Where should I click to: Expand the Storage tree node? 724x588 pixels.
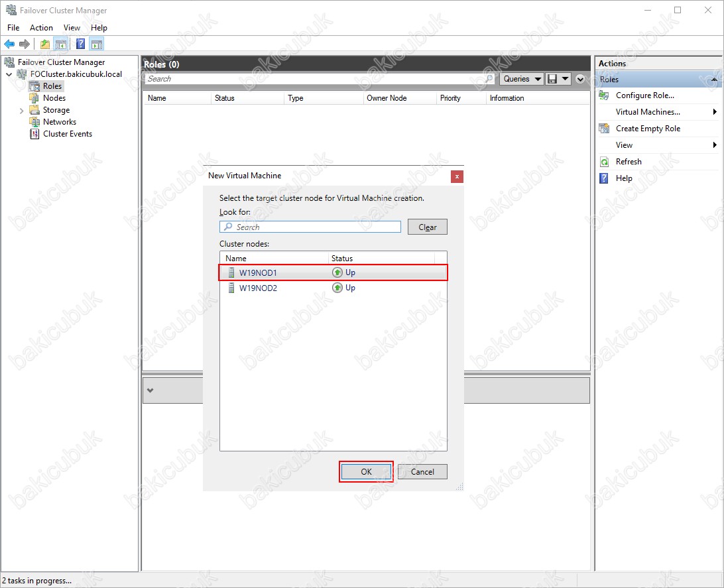point(21,110)
